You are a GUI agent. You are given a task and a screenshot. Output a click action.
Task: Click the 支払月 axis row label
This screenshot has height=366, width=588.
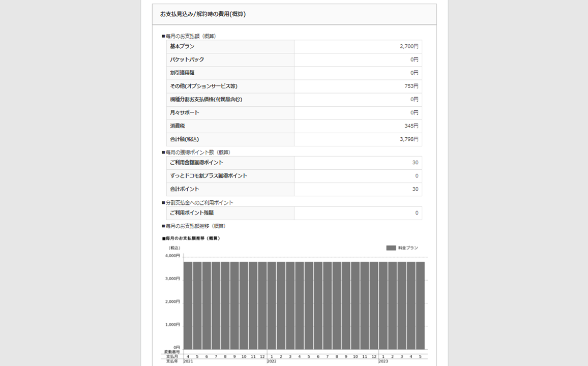[172, 357]
